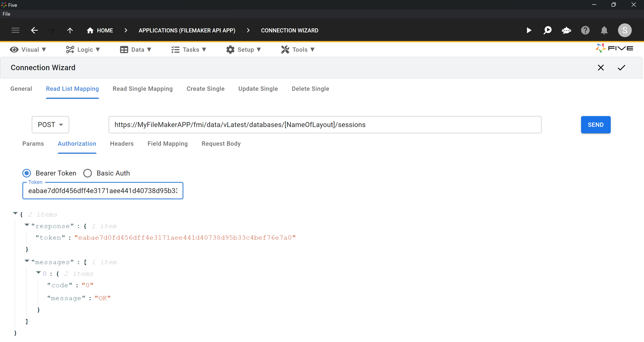The image size is (644, 342).
Task: Open the Data menu
Action: point(136,50)
